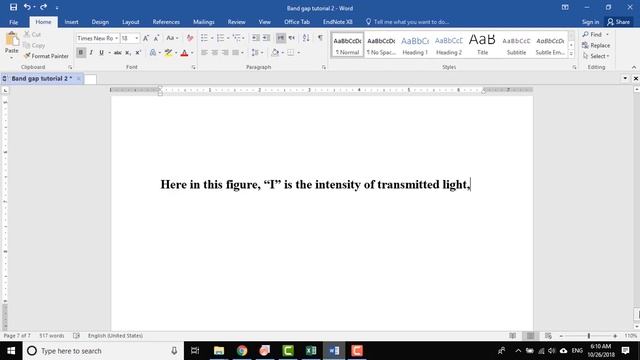Undo the last action

27,7
